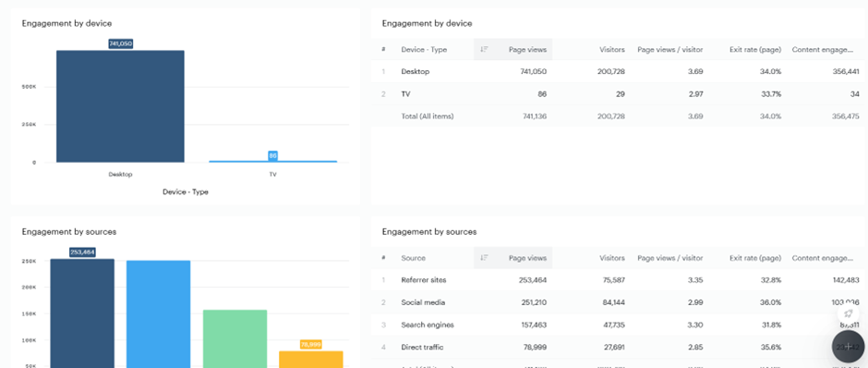Viewport: 868px width, 368px height.
Task: Sort sources table by Visitors column
Action: pos(611,258)
